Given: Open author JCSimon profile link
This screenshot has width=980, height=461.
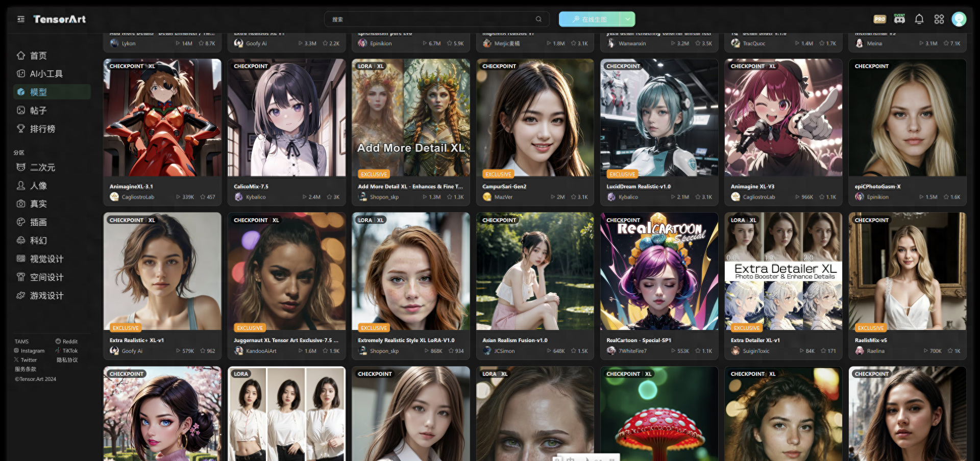Looking at the screenshot, I should pos(499,351).
